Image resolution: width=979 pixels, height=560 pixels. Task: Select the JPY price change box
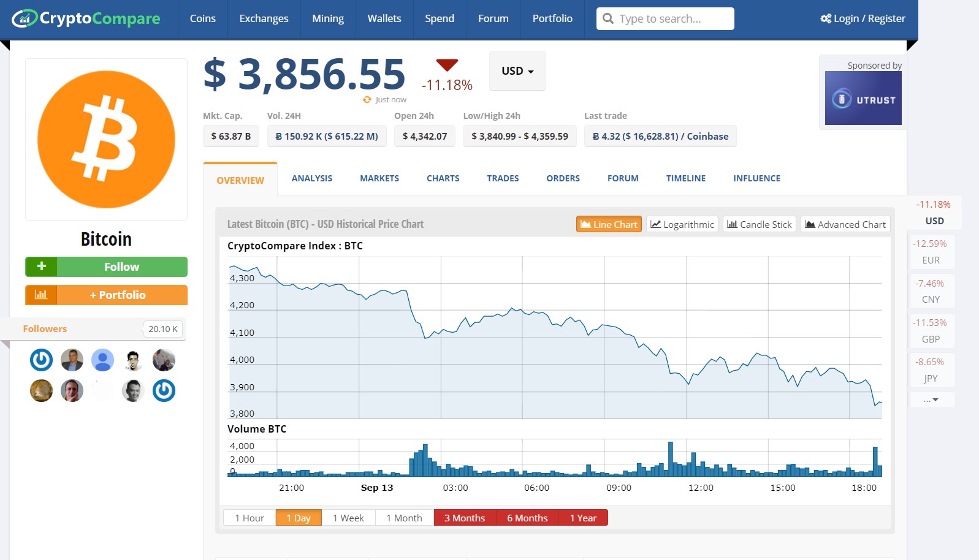(x=931, y=370)
